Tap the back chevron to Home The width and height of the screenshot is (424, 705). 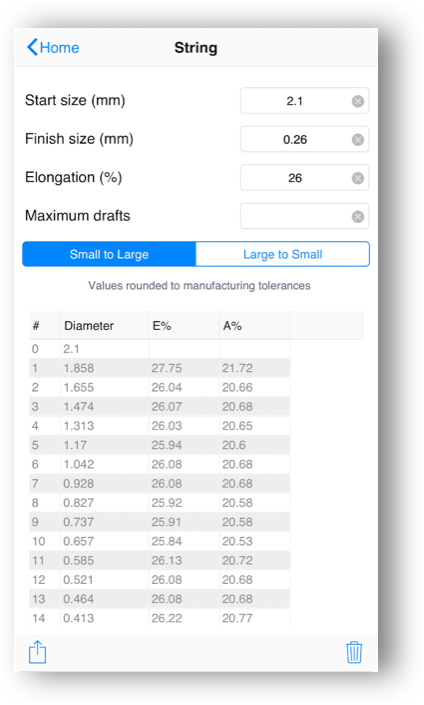(32, 47)
